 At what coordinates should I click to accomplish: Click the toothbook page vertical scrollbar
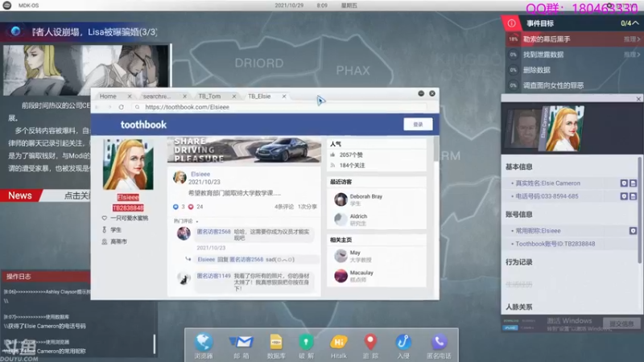[436, 149]
